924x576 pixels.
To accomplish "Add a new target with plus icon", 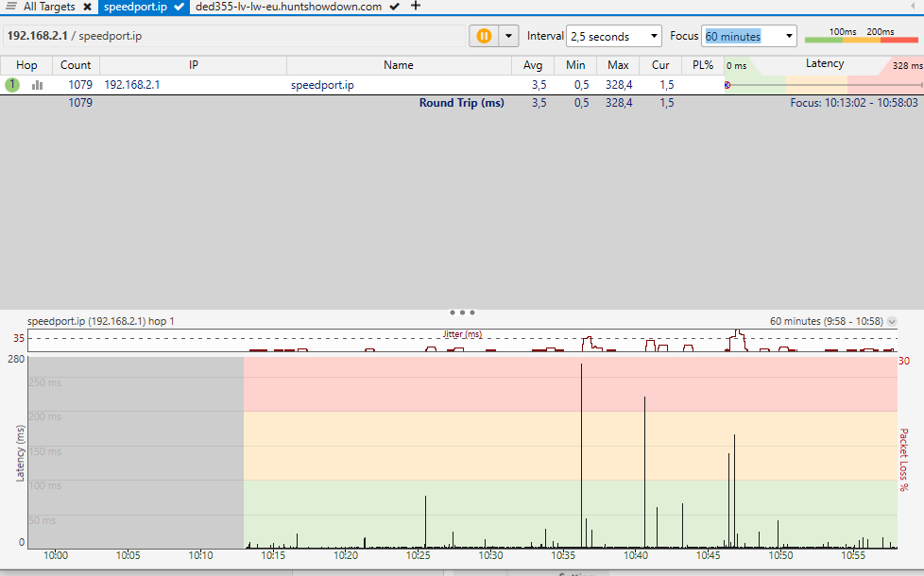I will (416, 6).
